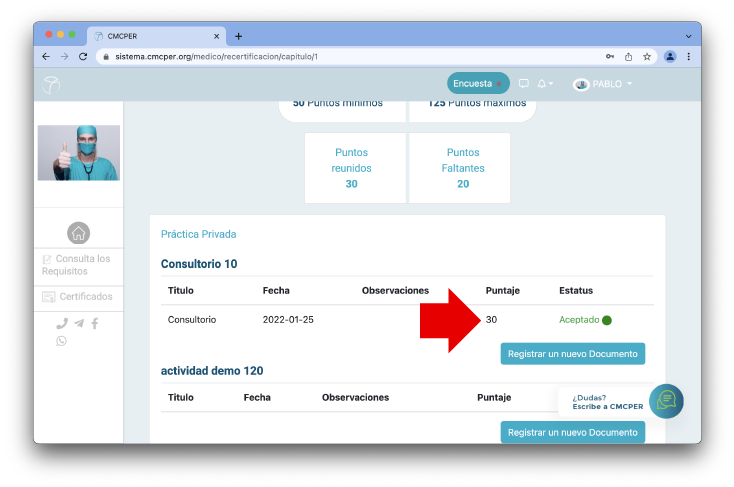Open the notifications bell dropdown

(545, 84)
